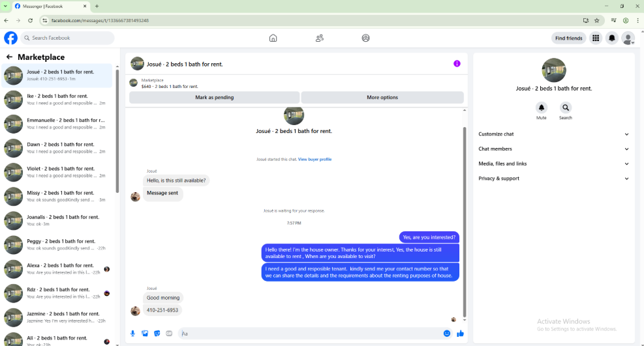Image resolution: width=644 pixels, height=346 pixels.
Task: Click the "Good morning" message bubble
Action: tap(163, 298)
